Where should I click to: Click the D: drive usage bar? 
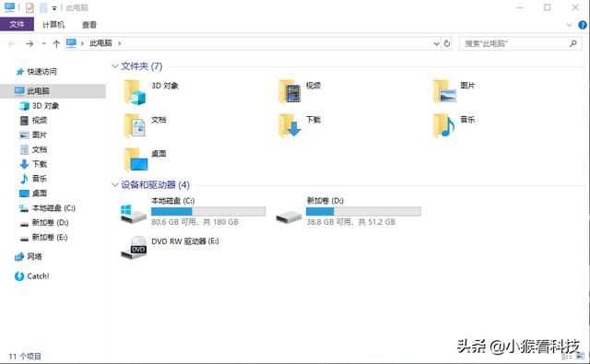coord(363,211)
